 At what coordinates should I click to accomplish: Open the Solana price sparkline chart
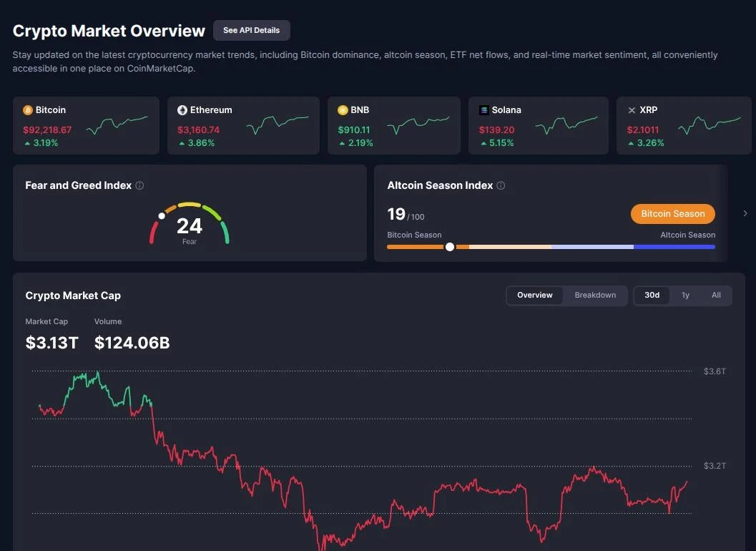coord(566,125)
